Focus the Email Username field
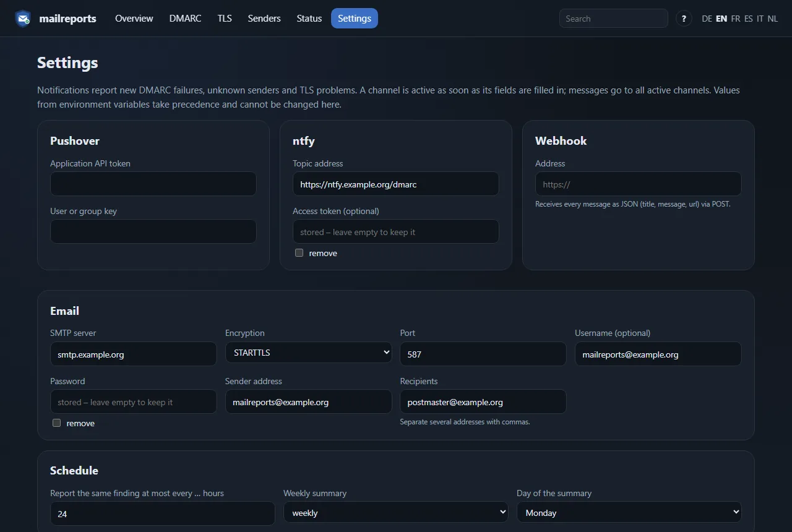The width and height of the screenshot is (792, 532). point(658,354)
